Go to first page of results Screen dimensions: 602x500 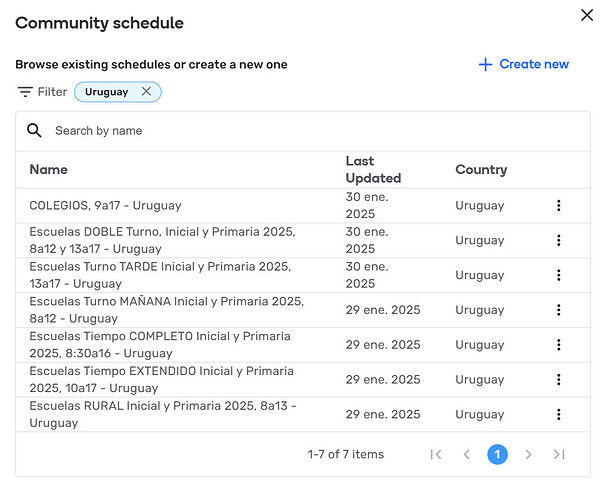[x=435, y=454]
